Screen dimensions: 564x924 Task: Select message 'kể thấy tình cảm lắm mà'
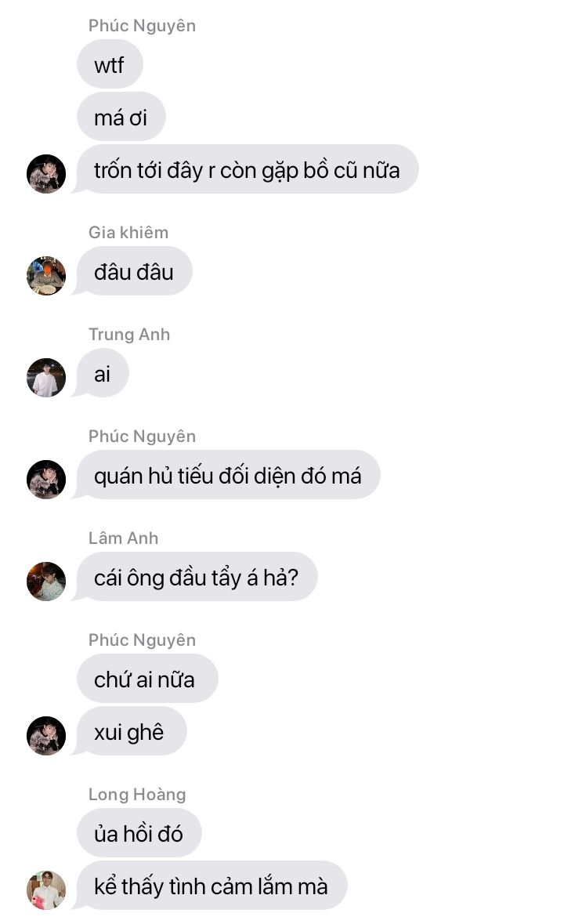(210, 886)
